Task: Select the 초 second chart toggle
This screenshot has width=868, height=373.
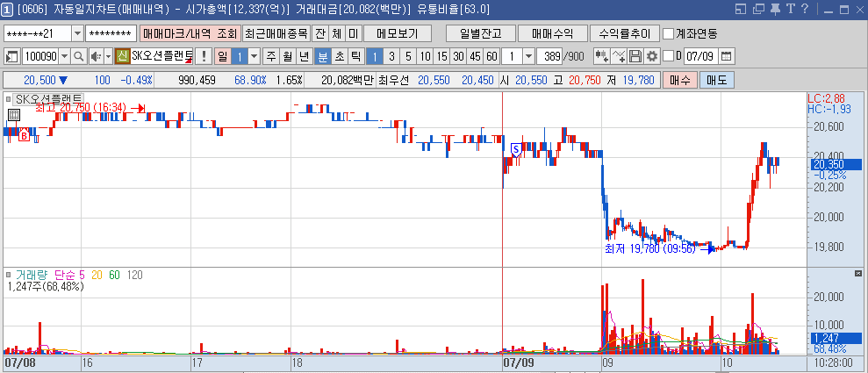Action: 340,56
